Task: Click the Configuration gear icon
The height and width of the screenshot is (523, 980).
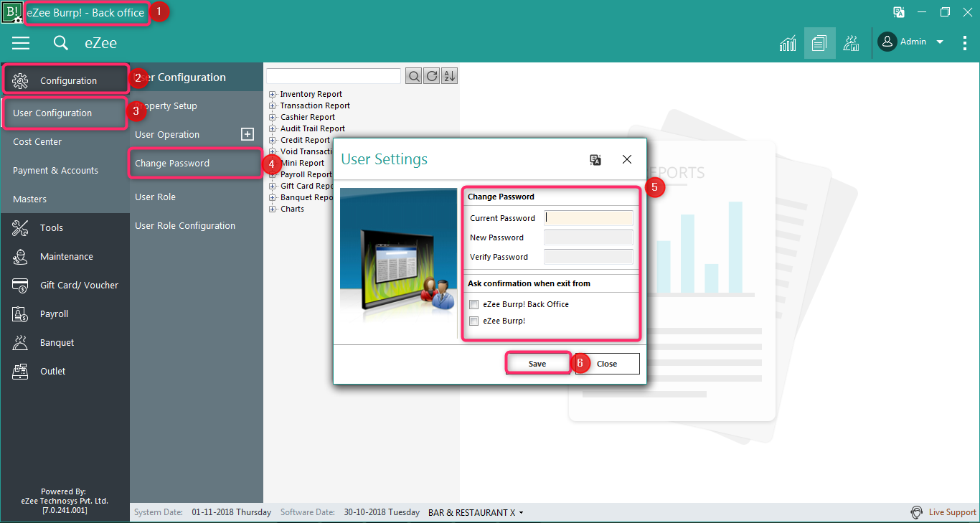Action: 20,80
